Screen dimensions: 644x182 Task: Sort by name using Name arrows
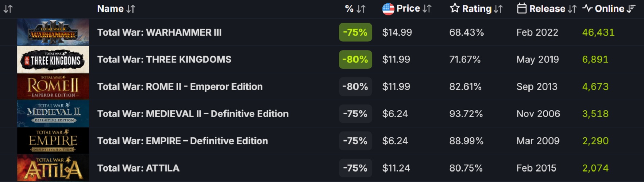(131, 9)
